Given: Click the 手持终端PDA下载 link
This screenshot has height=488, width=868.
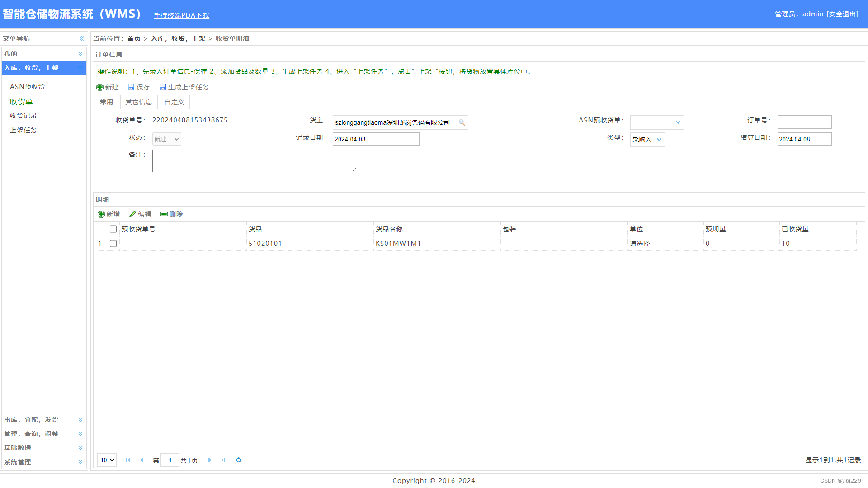Looking at the screenshot, I should coord(181,15).
